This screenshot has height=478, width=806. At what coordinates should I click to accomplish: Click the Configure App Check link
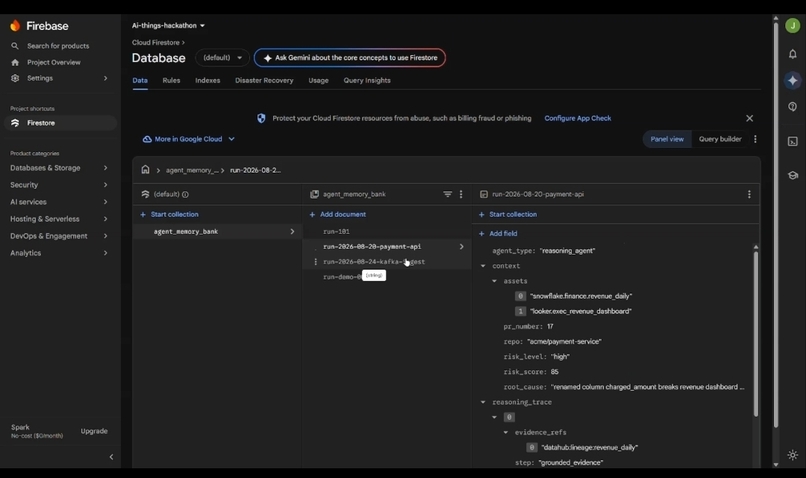[x=577, y=118]
